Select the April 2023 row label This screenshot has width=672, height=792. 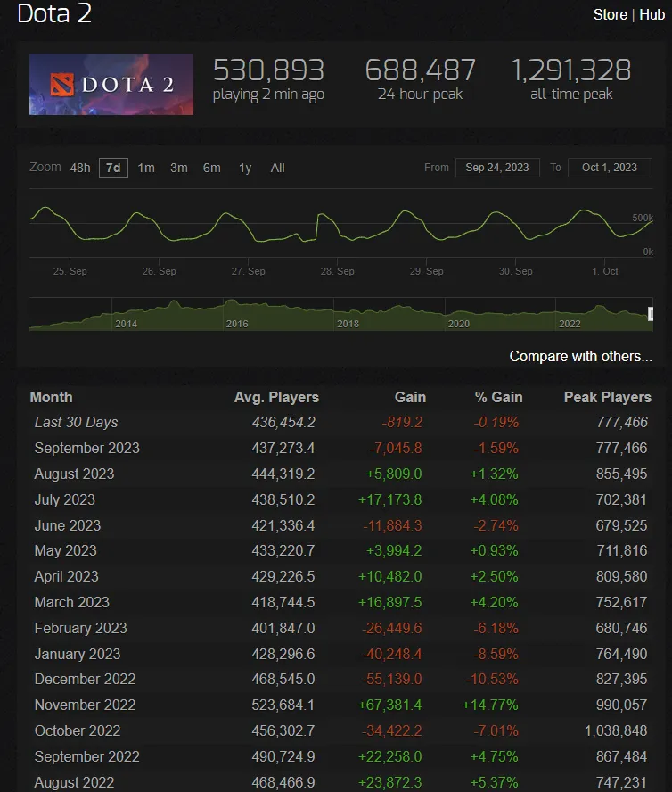(66, 576)
